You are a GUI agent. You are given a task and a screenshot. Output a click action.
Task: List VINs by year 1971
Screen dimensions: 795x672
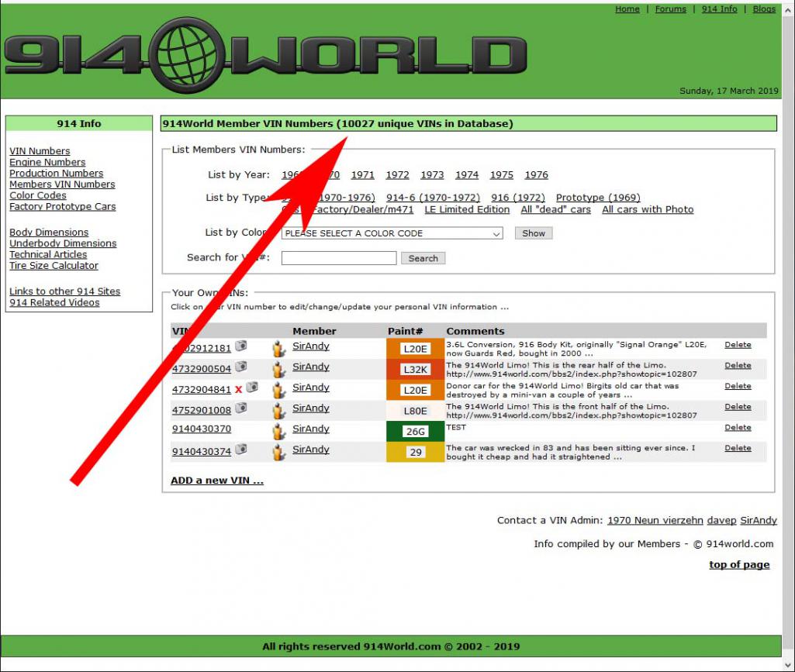click(x=362, y=175)
